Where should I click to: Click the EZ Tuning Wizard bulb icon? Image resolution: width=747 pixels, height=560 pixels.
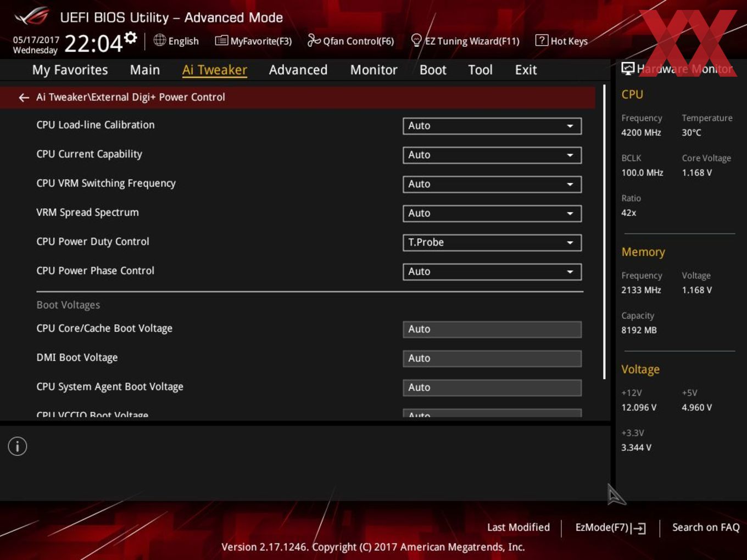point(416,40)
